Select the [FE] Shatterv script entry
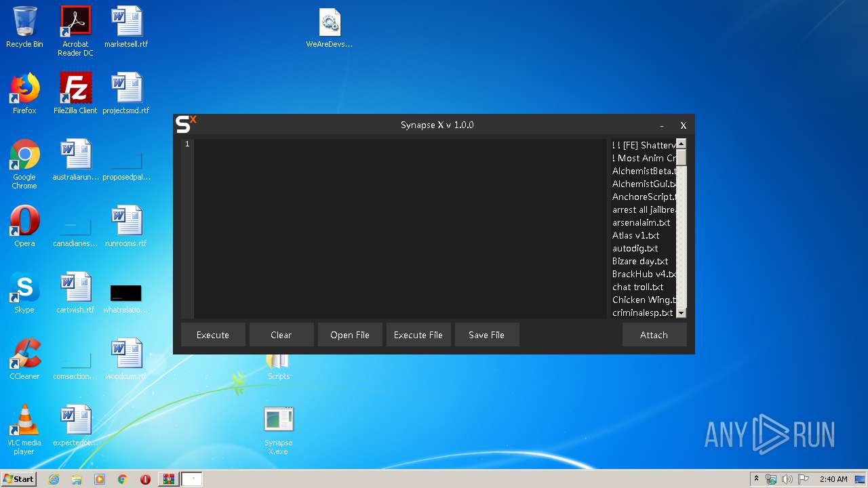 [644, 145]
